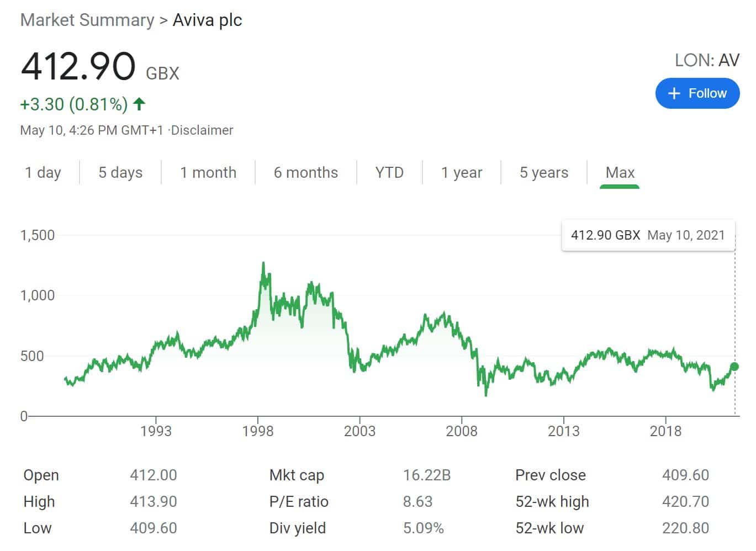Viewport: 756px width, 551px height.
Task: Open the Disclaimer link
Action: tap(201, 130)
